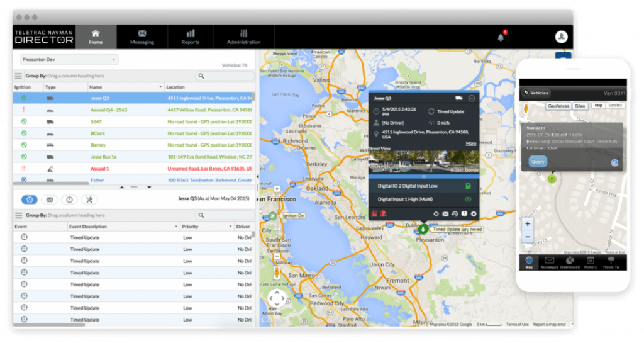644x343 pixels.
Task: Tap the History icon in phone app
Action: tap(591, 262)
